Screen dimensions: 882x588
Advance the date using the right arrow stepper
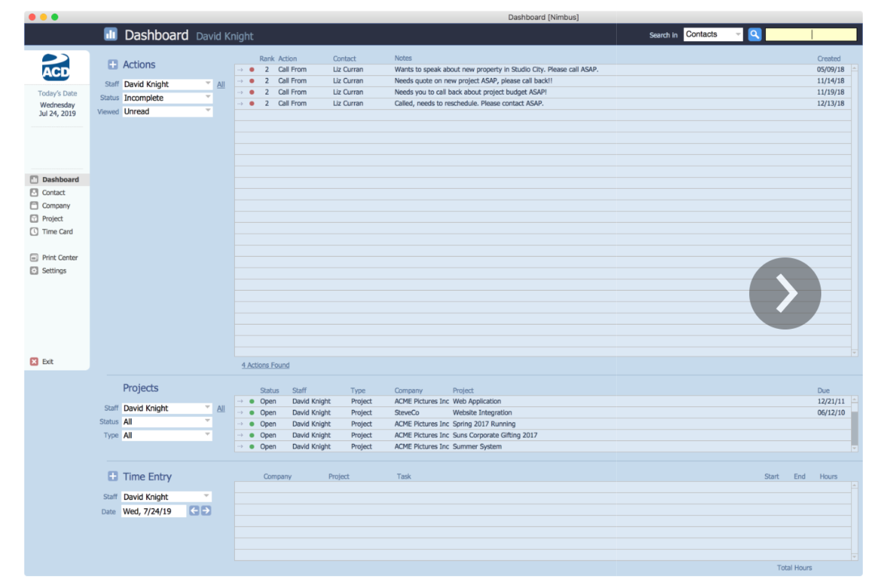(x=205, y=511)
